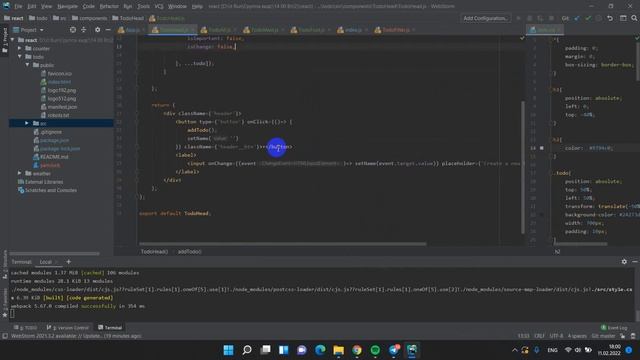Click the Windows Start button
Image resolution: width=640 pixels, height=360 pixels.
229,350
